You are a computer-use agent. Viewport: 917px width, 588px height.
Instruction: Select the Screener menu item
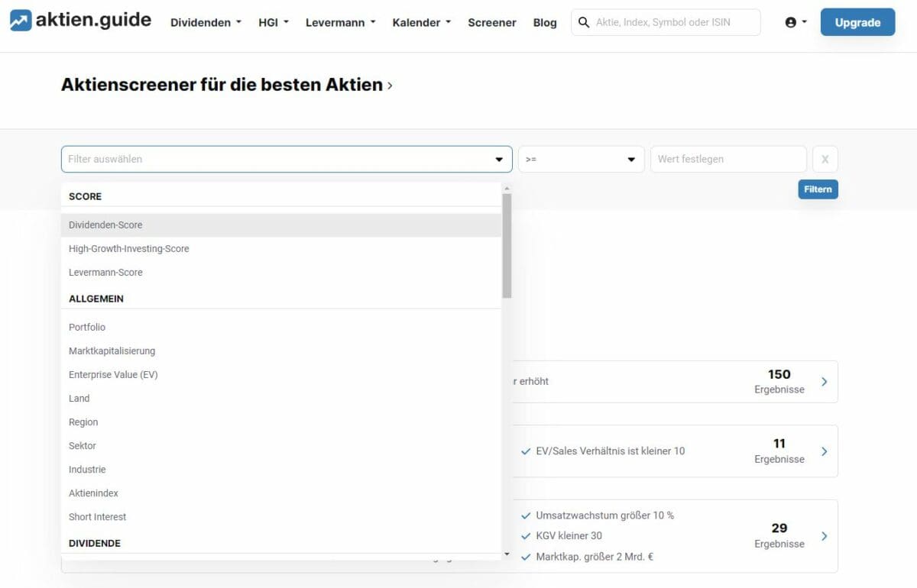pyautogui.click(x=491, y=22)
